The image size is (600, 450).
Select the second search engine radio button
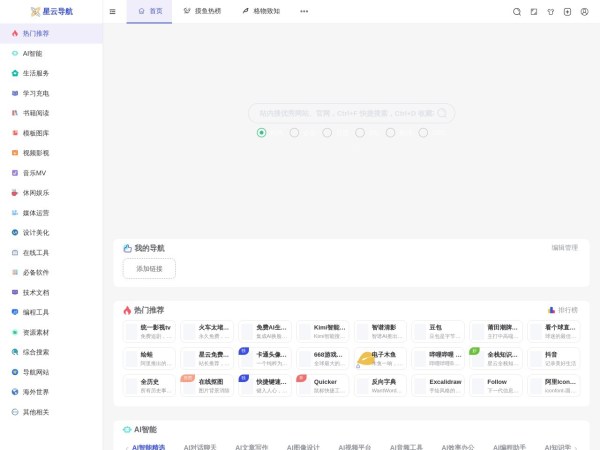click(x=294, y=132)
